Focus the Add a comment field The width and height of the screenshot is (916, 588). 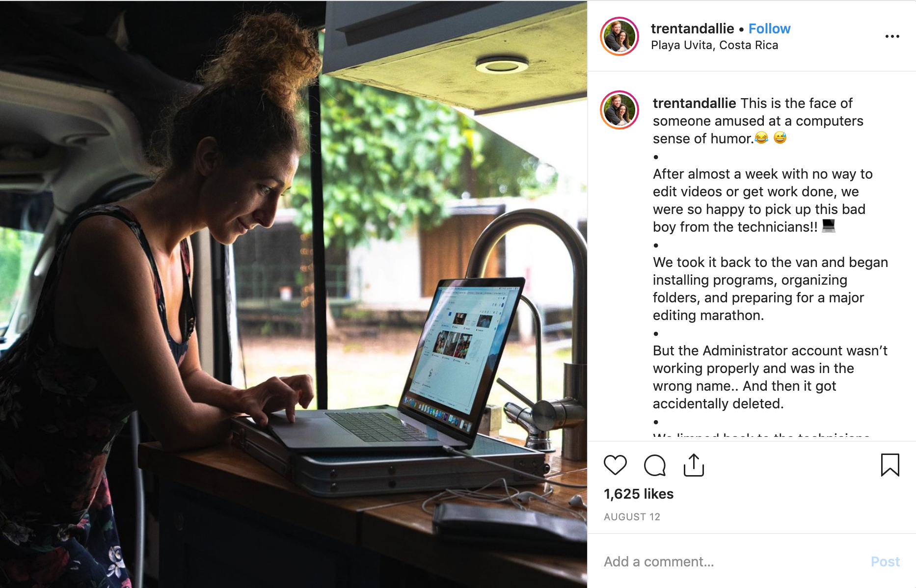[x=731, y=561]
